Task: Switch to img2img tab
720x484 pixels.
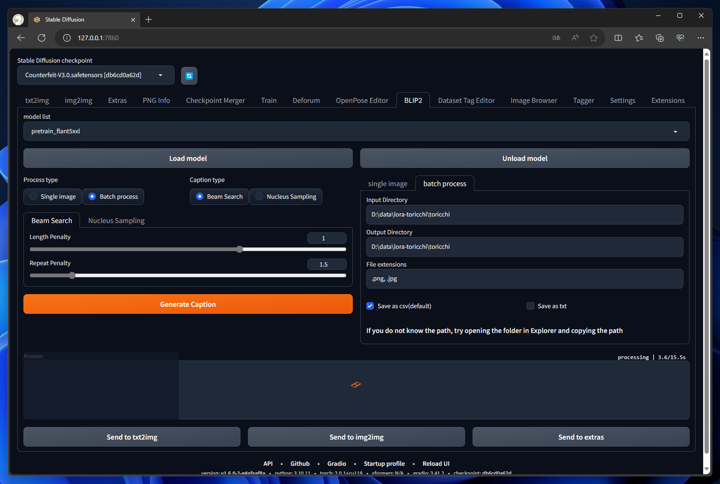Action: point(79,100)
